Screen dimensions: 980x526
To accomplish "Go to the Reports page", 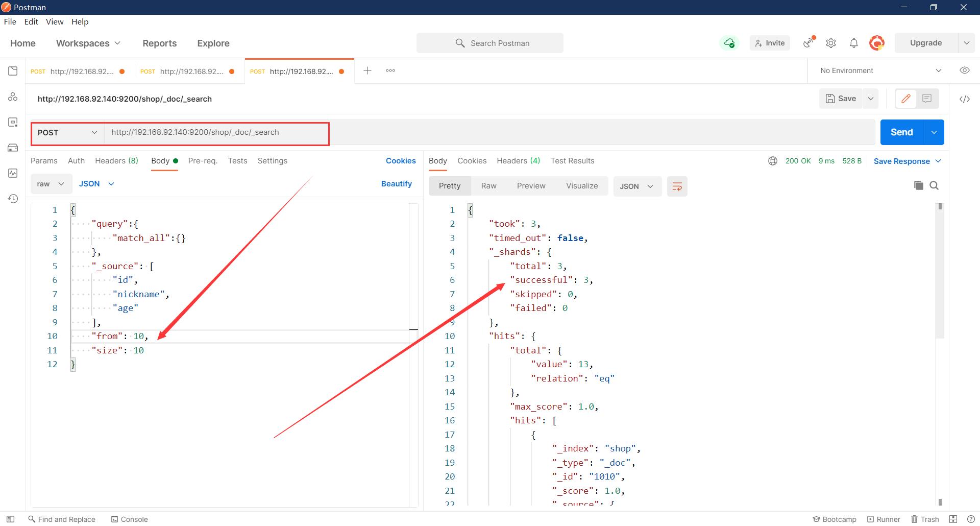I will tap(160, 43).
